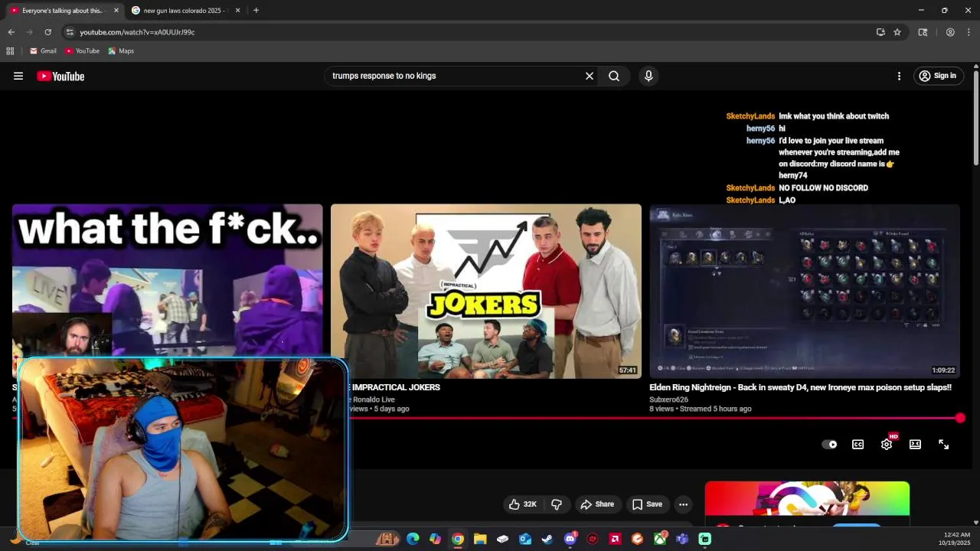Toggle the autoplay switch in the player

[829, 444]
